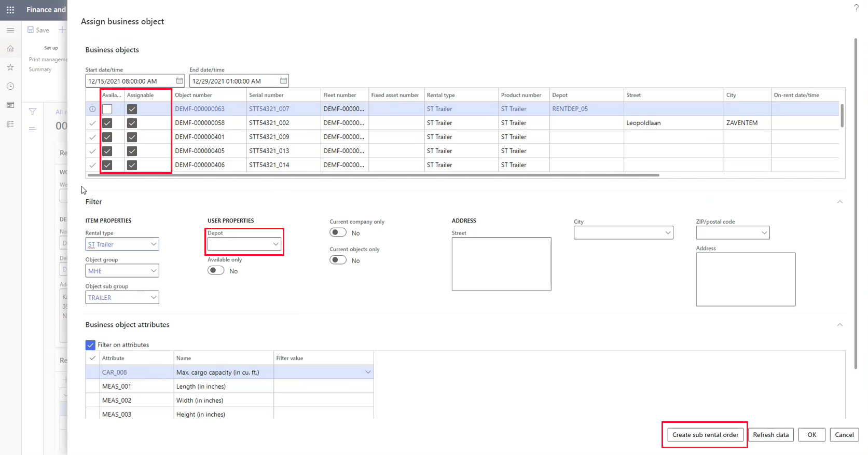This screenshot has height=455, width=868.
Task: Select row checkmark for DEMF-000000058
Action: click(92, 123)
